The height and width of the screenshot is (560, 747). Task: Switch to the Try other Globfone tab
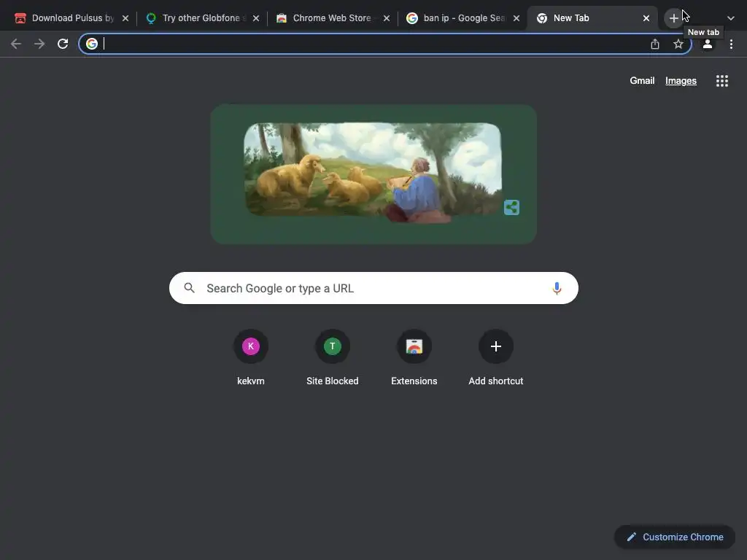click(x=202, y=18)
